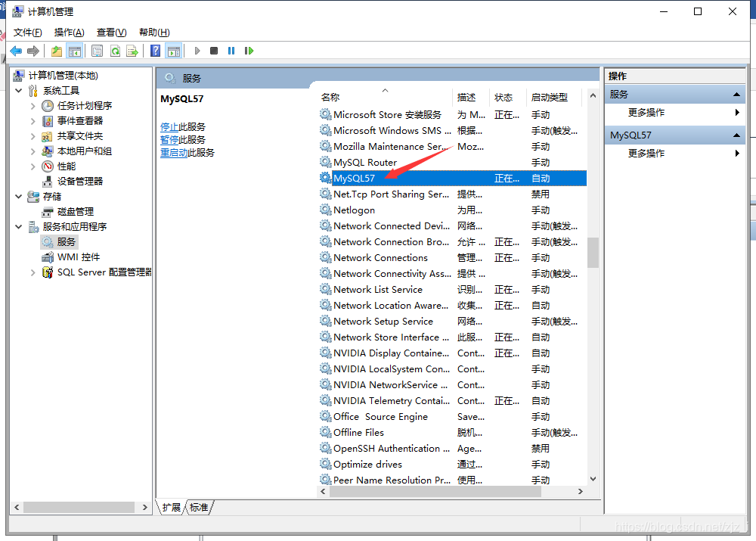Click the 重启动 service link
The height and width of the screenshot is (541, 756).
point(174,153)
